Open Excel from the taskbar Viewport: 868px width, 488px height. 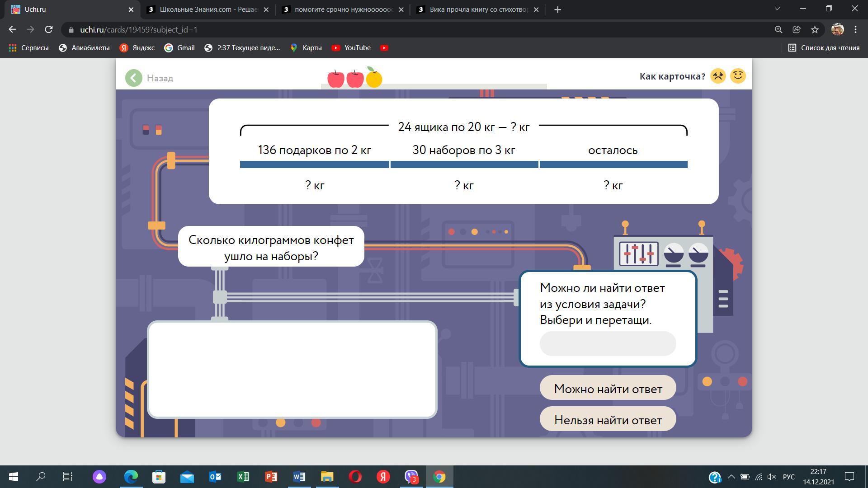click(x=243, y=477)
